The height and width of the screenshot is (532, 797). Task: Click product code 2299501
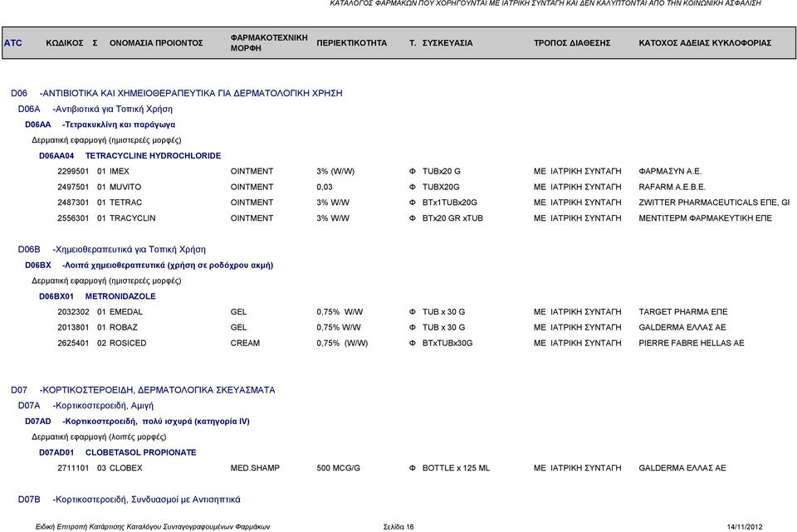73,171
